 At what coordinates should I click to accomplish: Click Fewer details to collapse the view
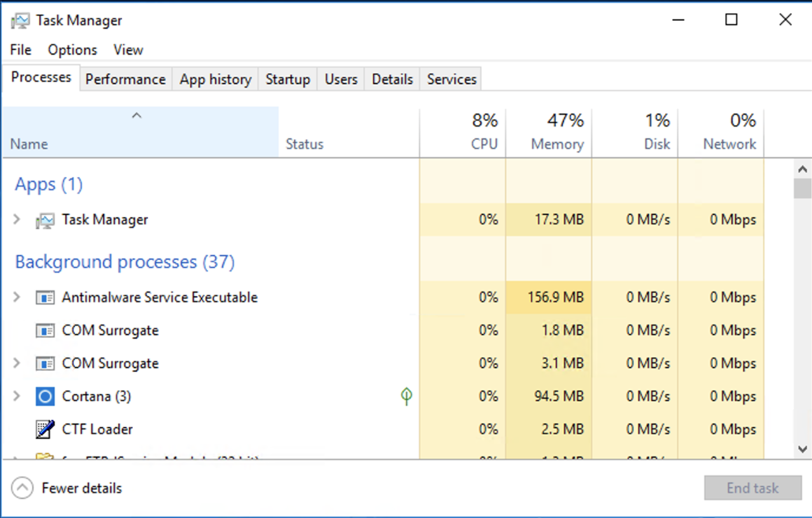click(x=84, y=488)
